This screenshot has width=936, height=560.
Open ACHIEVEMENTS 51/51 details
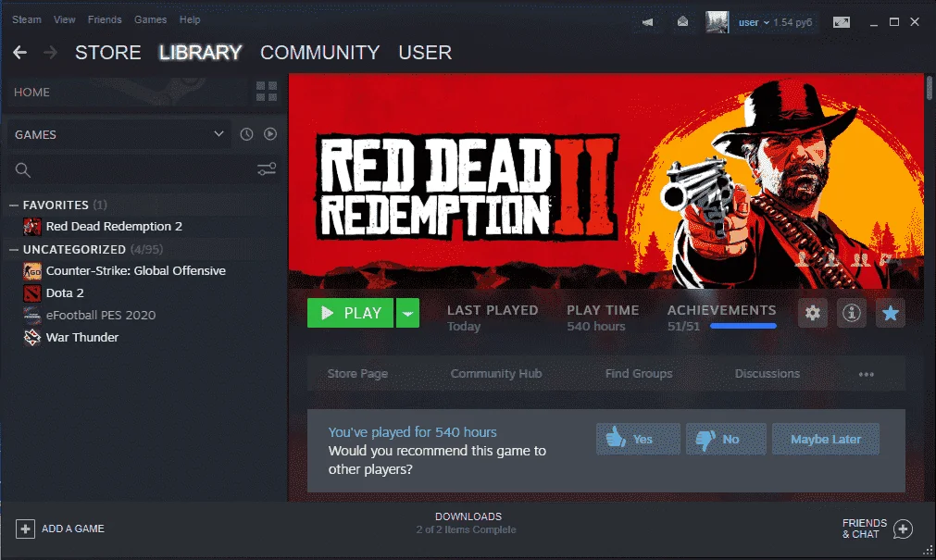click(721, 317)
